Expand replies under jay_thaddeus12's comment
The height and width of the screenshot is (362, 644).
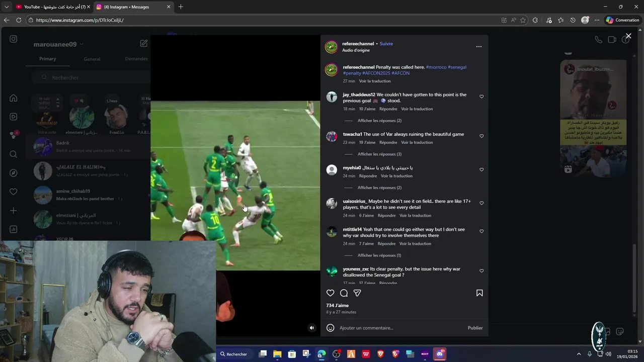[x=379, y=121]
